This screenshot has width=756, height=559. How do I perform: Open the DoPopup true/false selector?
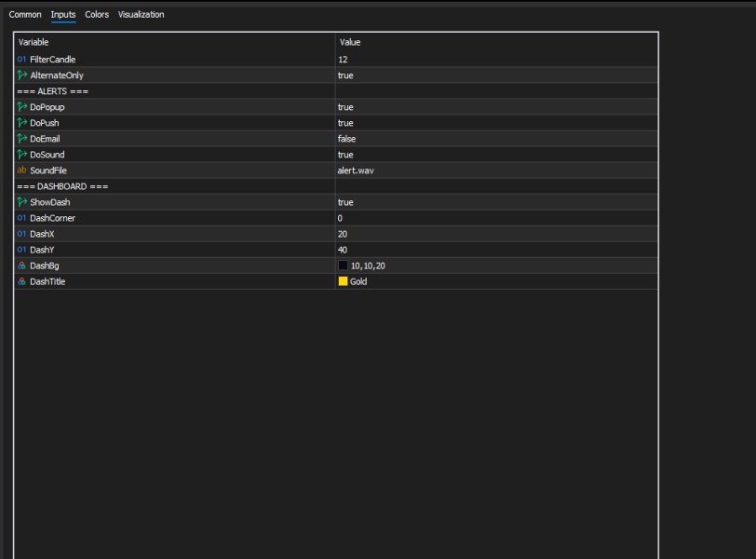[419, 106]
